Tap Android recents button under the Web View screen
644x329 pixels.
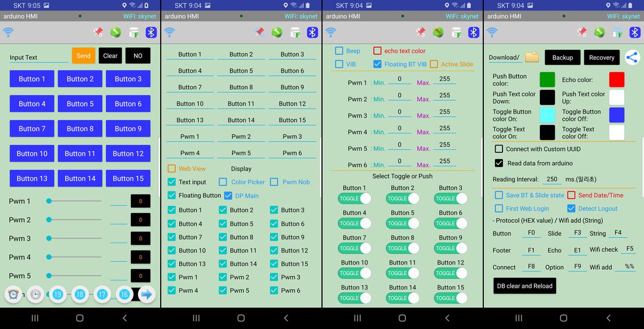point(196,318)
